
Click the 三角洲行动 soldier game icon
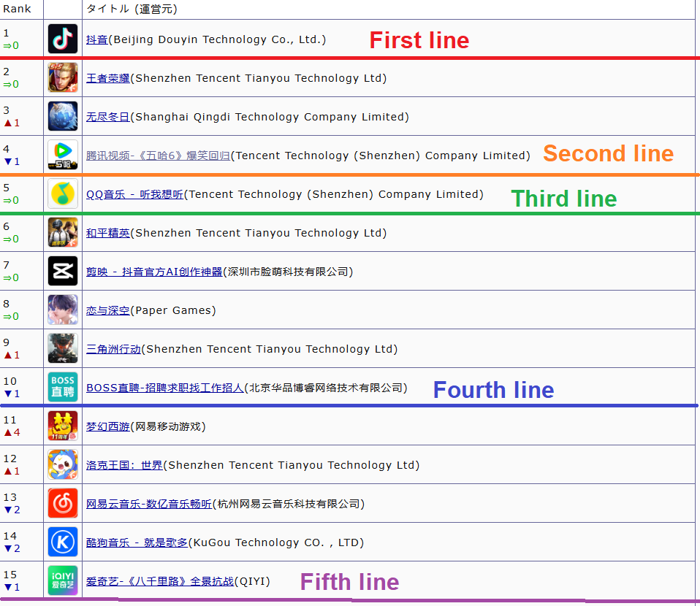[63, 348]
